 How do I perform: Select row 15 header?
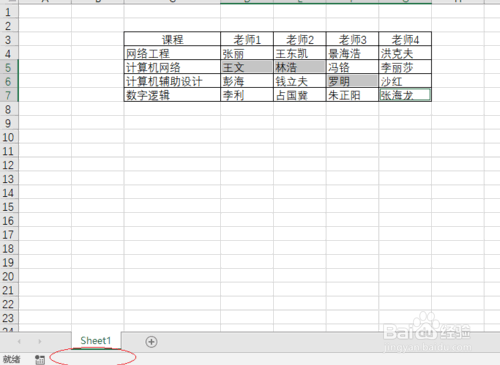[9, 207]
